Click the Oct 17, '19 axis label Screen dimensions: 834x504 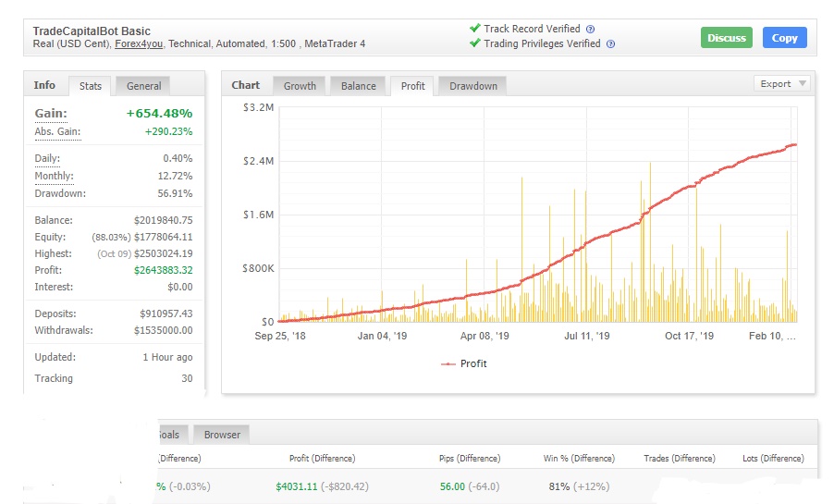tap(689, 336)
